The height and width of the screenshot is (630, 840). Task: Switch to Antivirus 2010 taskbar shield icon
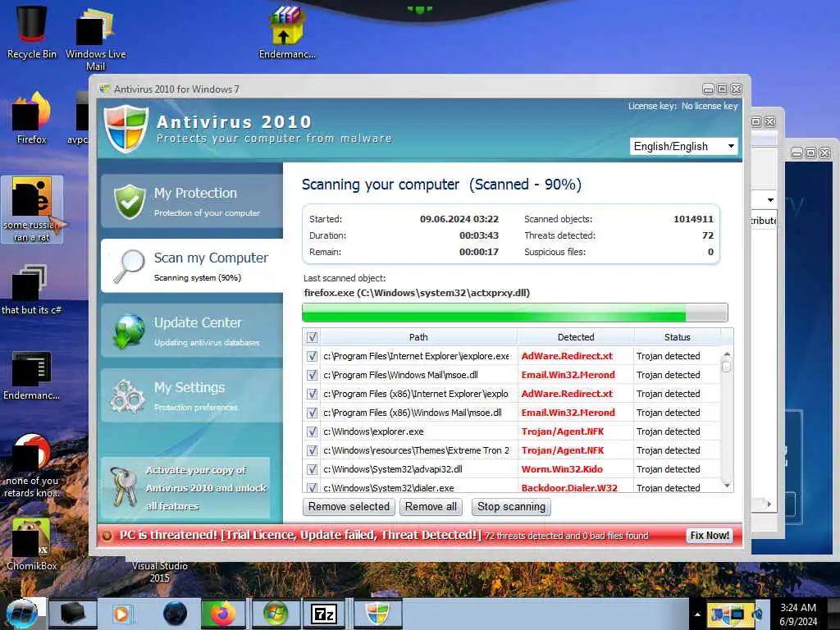377,614
